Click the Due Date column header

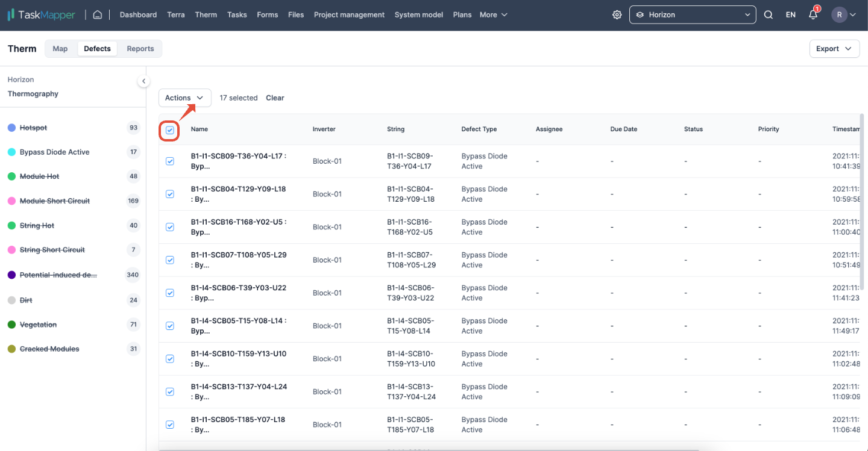click(x=624, y=129)
